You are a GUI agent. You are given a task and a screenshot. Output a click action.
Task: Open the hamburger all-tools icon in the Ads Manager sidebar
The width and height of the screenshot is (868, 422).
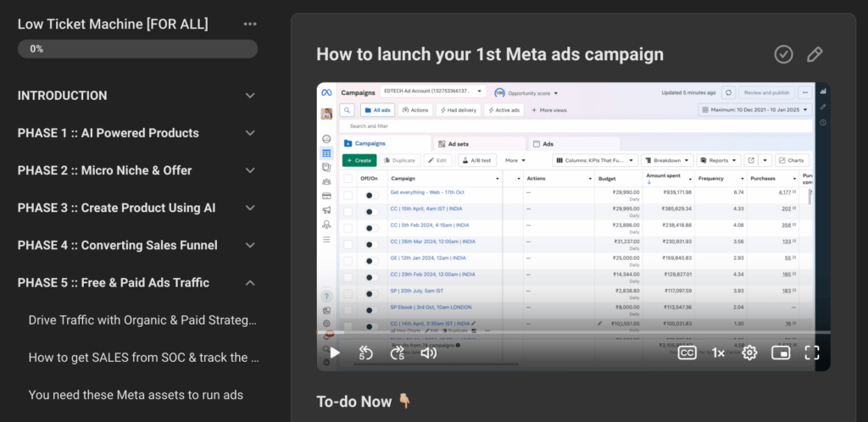(x=326, y=240)
